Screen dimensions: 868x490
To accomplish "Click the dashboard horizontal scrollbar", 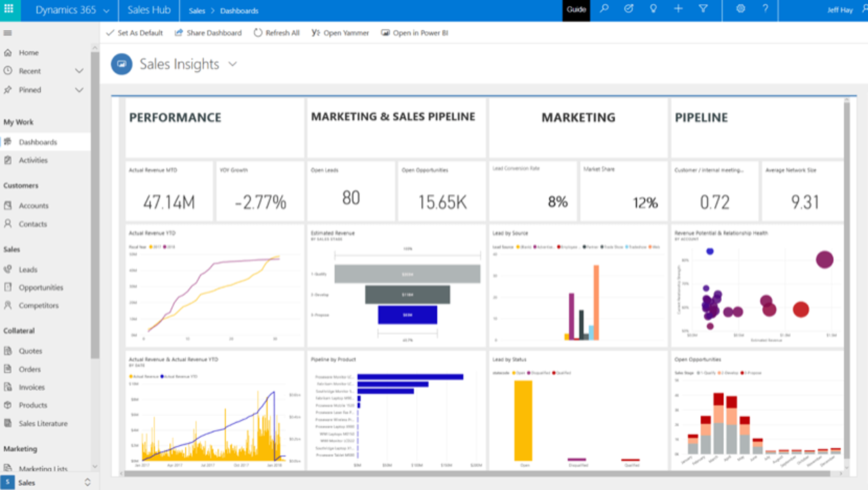I will click(x=477, y=473).
